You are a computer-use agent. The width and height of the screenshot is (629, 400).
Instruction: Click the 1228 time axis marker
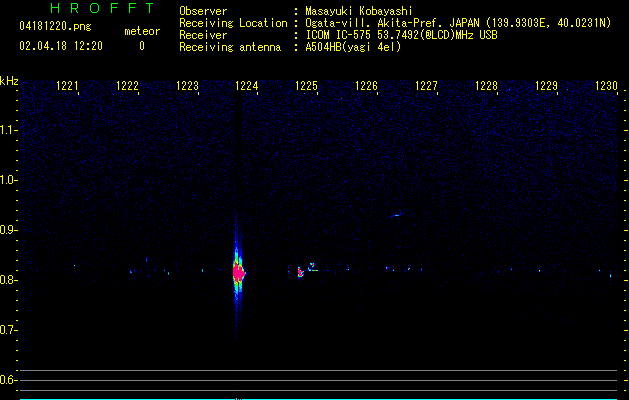tap(486, 86)
